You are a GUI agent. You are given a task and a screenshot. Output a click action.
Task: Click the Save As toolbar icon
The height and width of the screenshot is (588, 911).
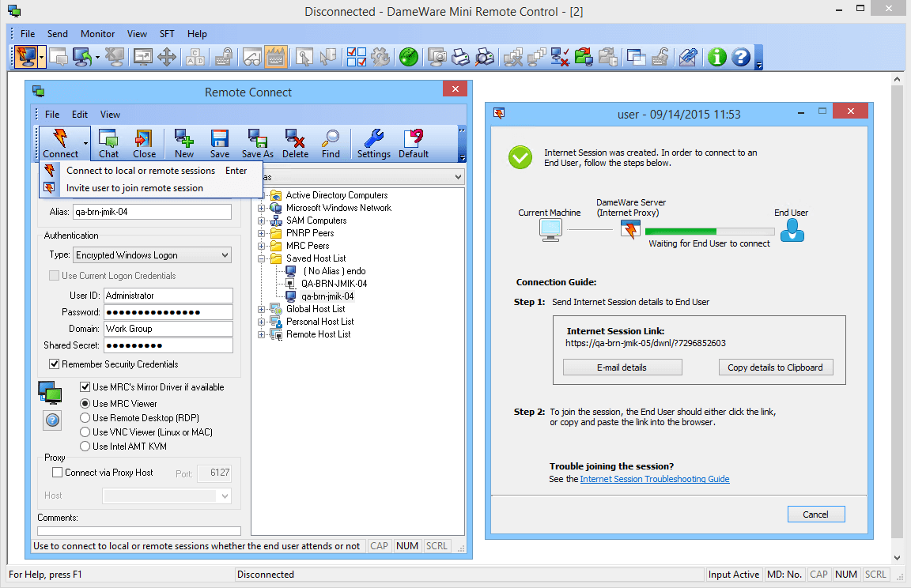point(257,143)
